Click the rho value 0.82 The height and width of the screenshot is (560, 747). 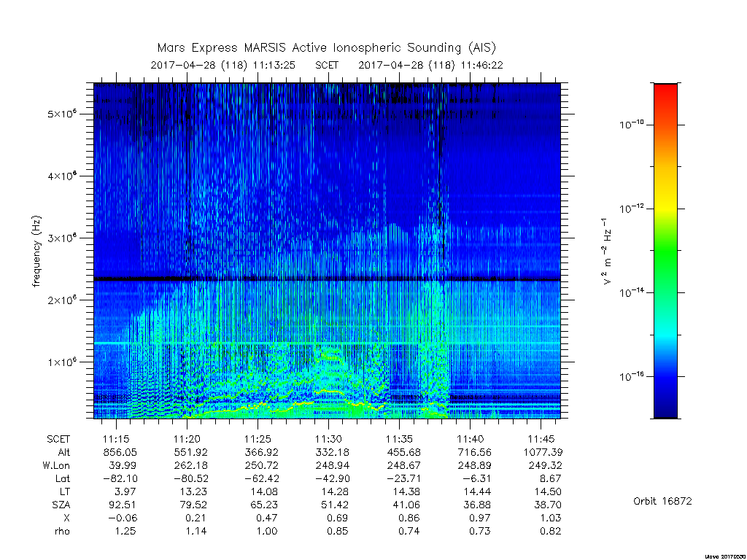[x=550, y=531]
